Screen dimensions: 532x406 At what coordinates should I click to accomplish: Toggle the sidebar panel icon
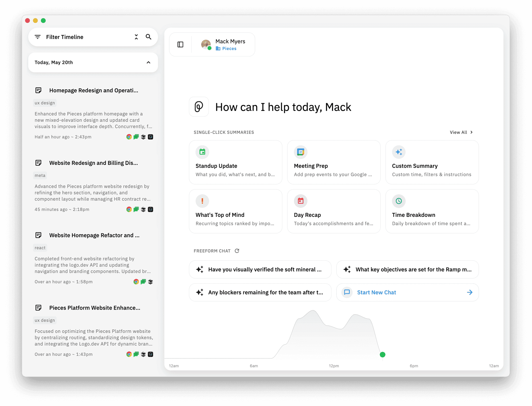[x=181, y=44]
